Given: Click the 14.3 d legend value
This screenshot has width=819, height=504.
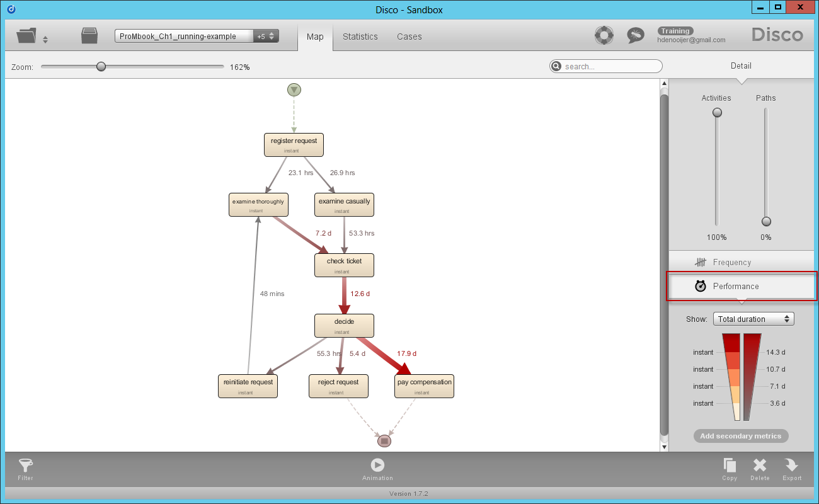Looking at the screenshot, I should tap(776, 353).
